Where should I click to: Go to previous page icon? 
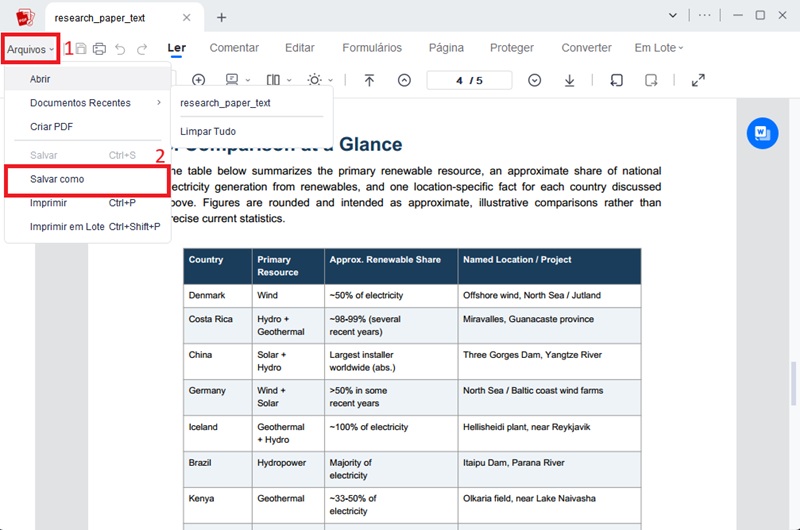click(404, 80)
